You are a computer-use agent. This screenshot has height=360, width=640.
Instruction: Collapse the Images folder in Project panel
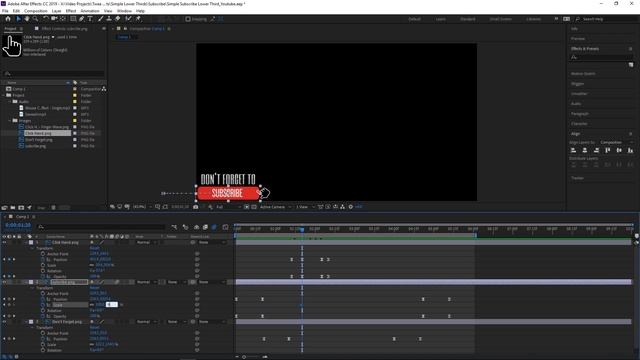coord(10,120)
